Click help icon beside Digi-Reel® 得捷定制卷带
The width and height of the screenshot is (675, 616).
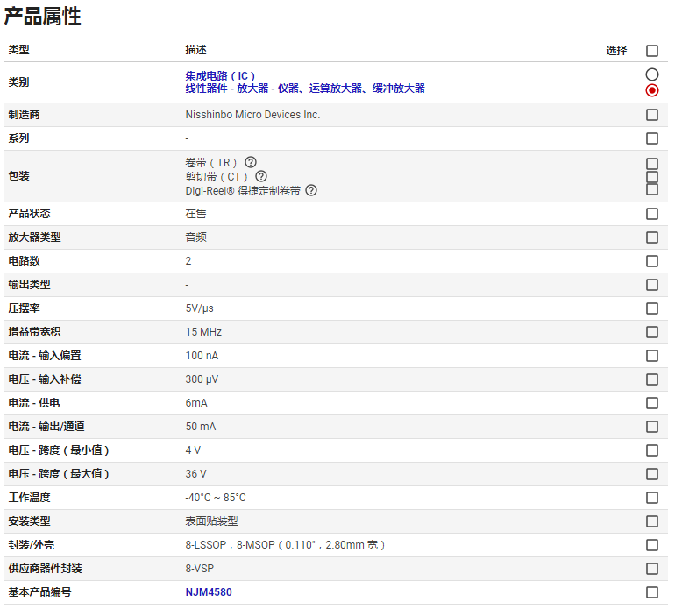pyautogui.click(x=311, y=190)
